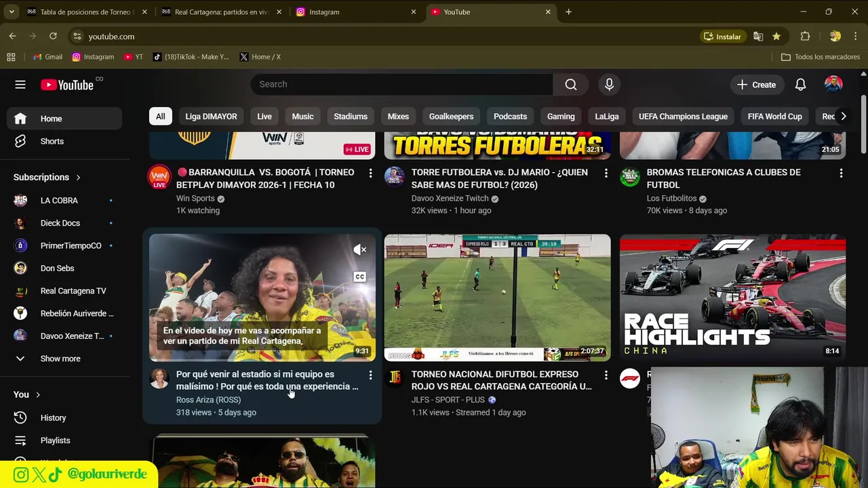Open the browser extensions puzzle icon
This screenshot has height=488, width=868.
[805, 36]
